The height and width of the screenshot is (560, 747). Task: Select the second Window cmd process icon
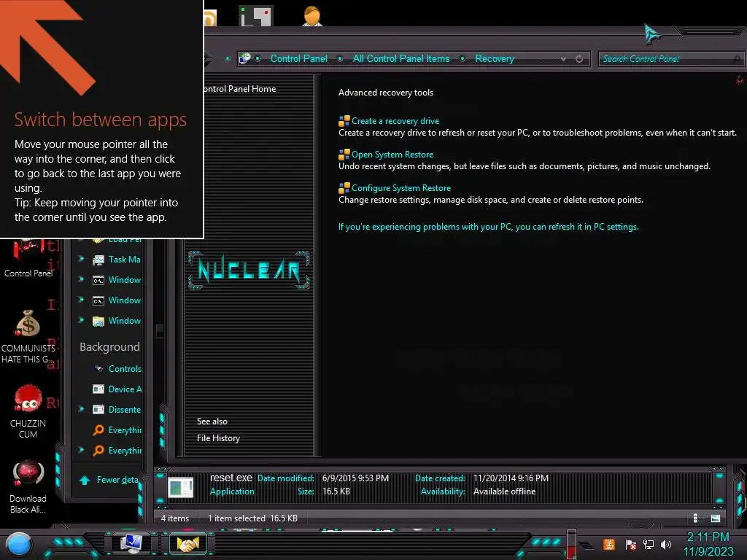tap(98, 300)
